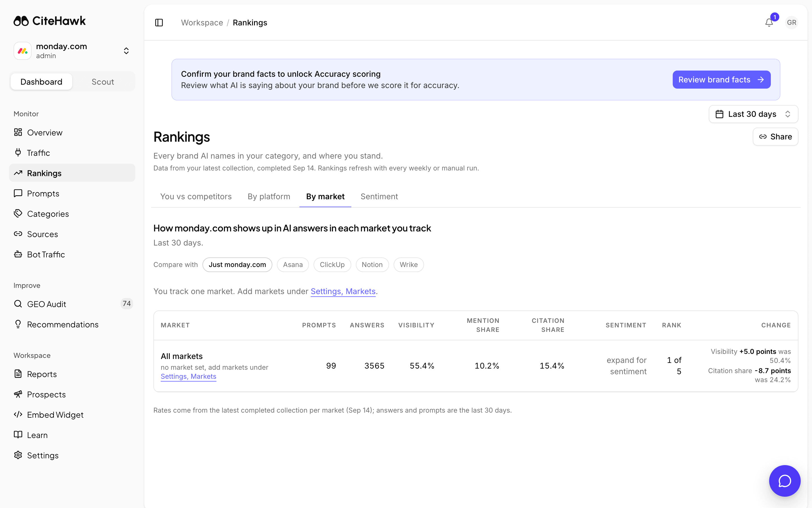The image size is (812, 508).
Task: Click the CiteHawk logo
Action: pos(50,21)
